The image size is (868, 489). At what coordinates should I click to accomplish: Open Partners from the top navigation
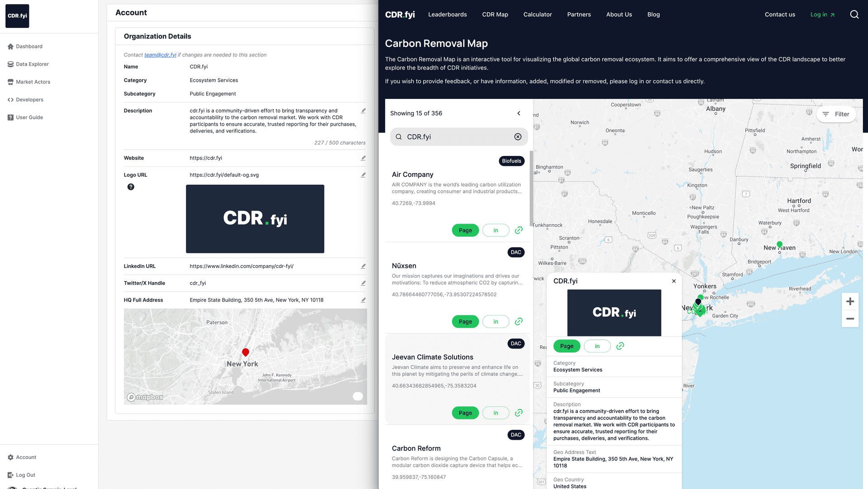click(579, 14)
